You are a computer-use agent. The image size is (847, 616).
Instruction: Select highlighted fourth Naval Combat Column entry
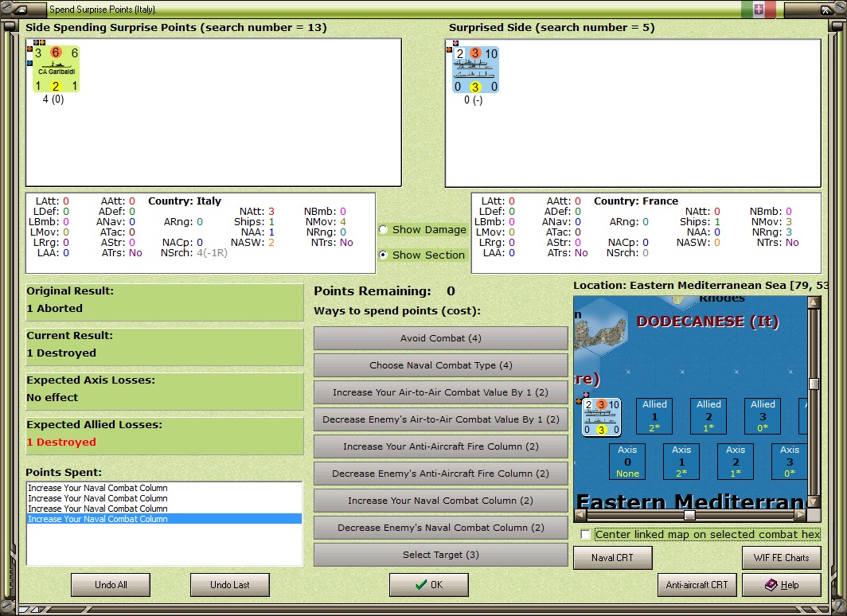tap(164, 519)
